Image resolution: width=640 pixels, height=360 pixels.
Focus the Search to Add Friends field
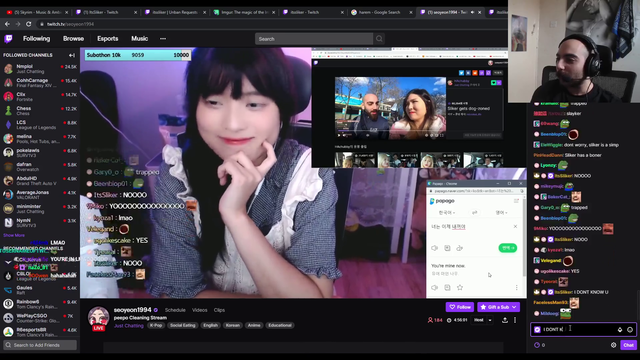(x=40, y=345)
